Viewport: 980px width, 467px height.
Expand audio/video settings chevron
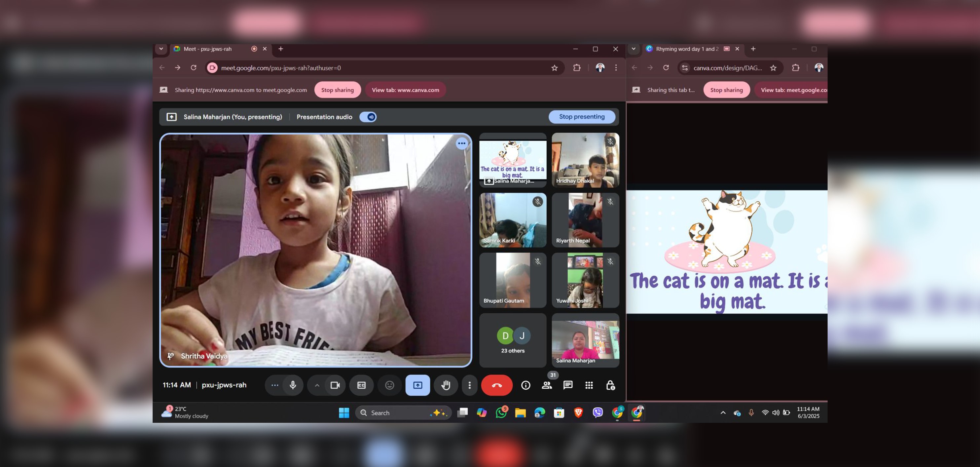pyautogui.click(x=317, y=385)
